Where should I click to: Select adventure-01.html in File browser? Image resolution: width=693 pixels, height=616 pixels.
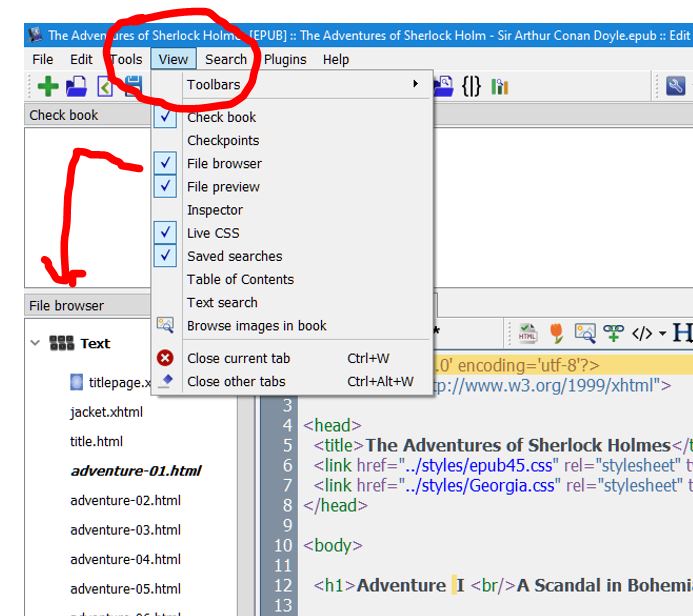[136, 471]
